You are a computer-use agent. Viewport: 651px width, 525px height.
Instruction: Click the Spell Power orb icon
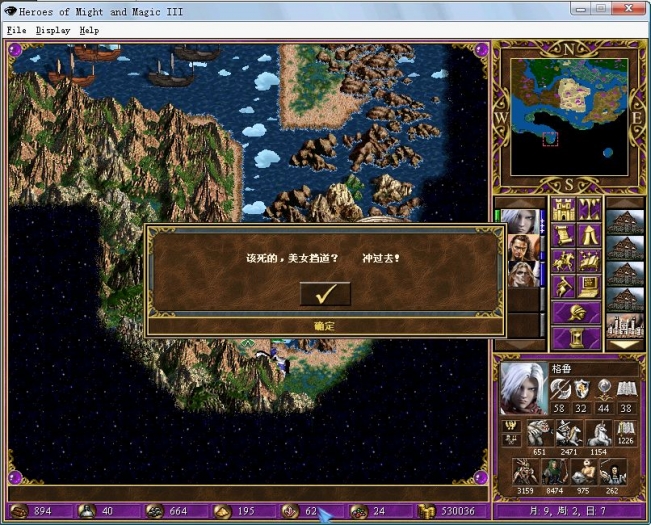[604, 390]
